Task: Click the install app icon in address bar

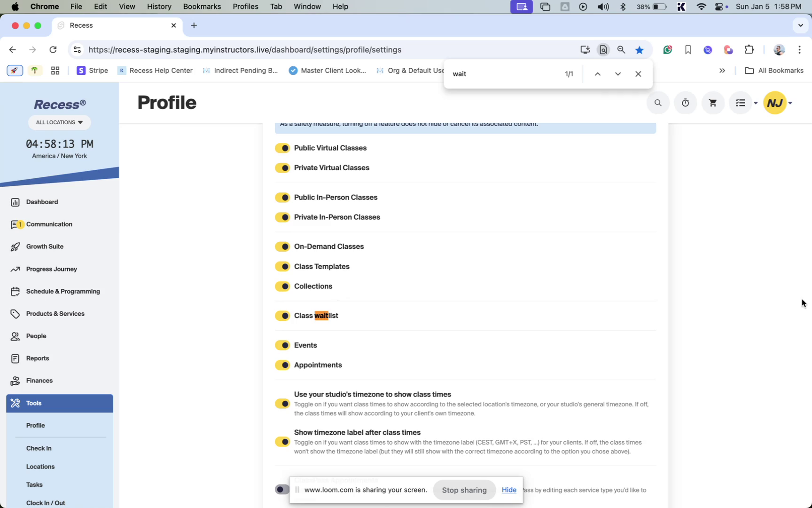Action: pos(585,50)
